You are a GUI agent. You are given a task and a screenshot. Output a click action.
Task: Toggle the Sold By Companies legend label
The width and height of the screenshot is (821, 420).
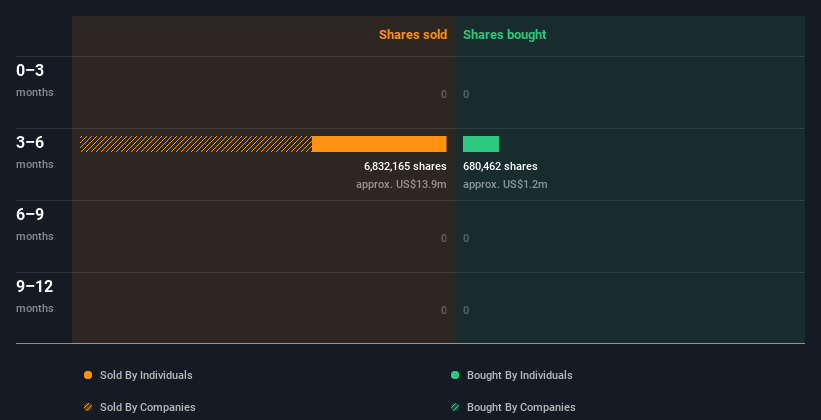point(148,407)
